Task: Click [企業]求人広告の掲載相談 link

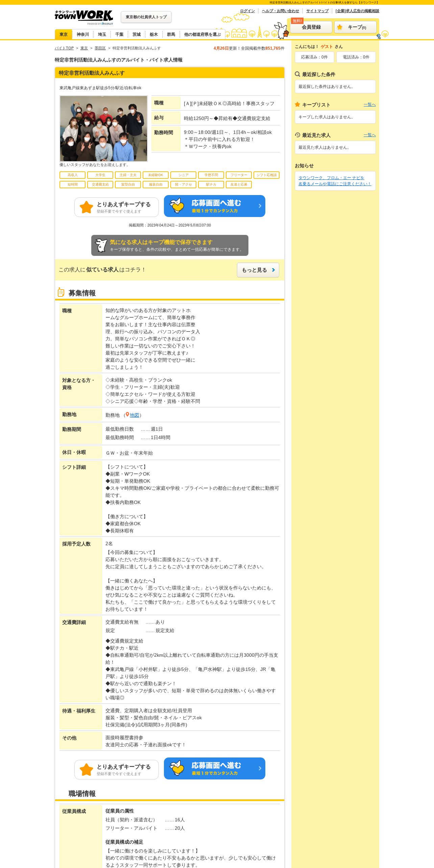Action: click(x=357, y=11)
